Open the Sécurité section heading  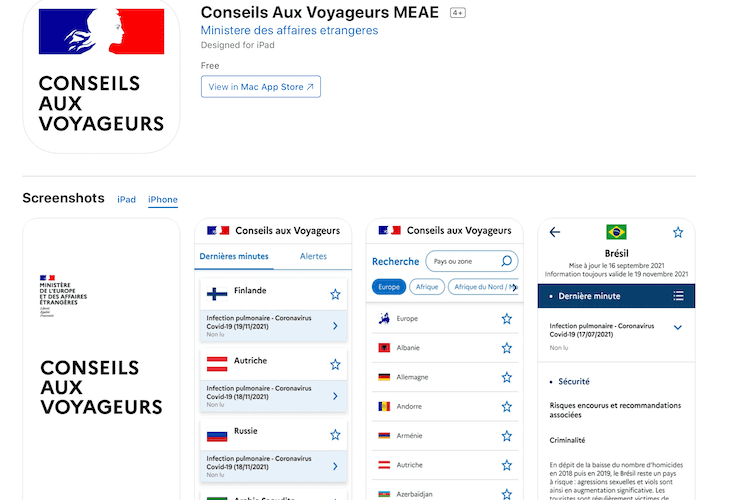click(573, 382)
